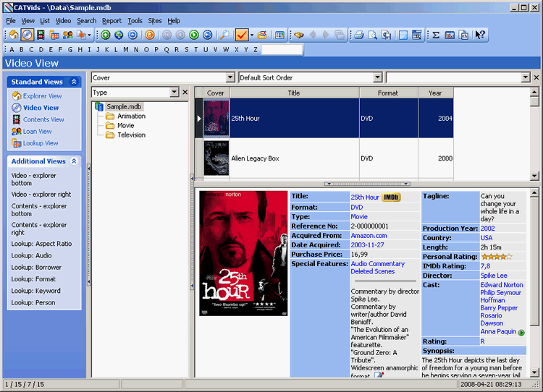Viewport: 543px width, 392px height.
Task: Click the blue blank page layout icon
Action: click(x=403, y=35)
